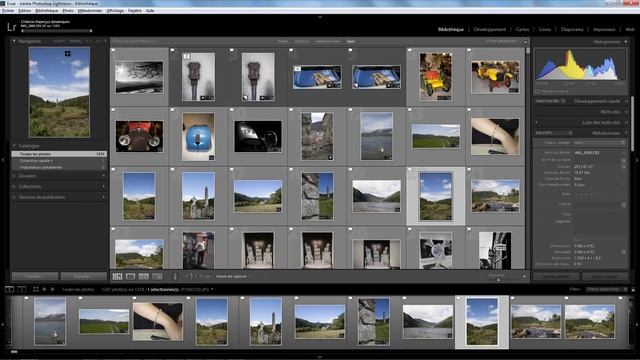Switch to Loupe view mode icon

point(131,277)
